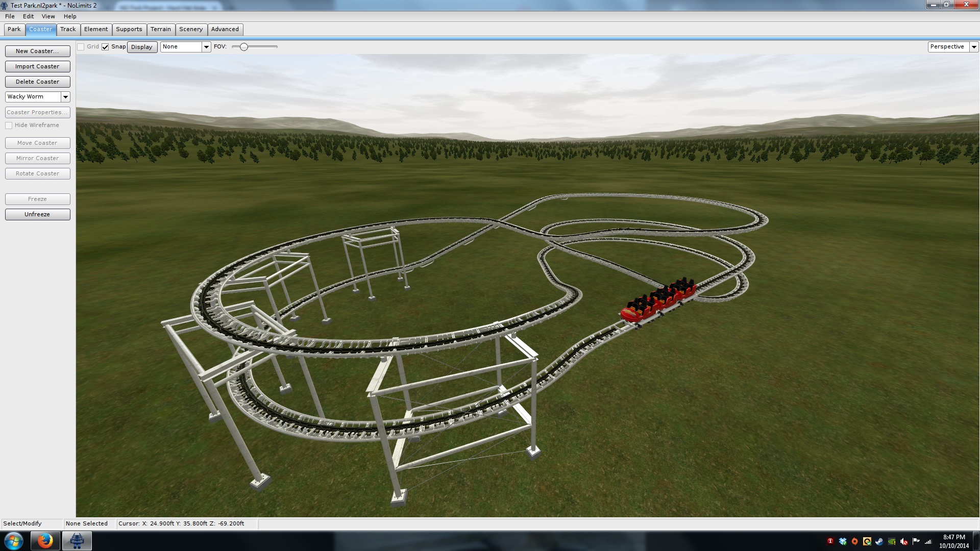This screenshot has height=551, width=980.
Task: Click the NoLimits 2 taskbar icon
Action: click(x=77, y=541)
